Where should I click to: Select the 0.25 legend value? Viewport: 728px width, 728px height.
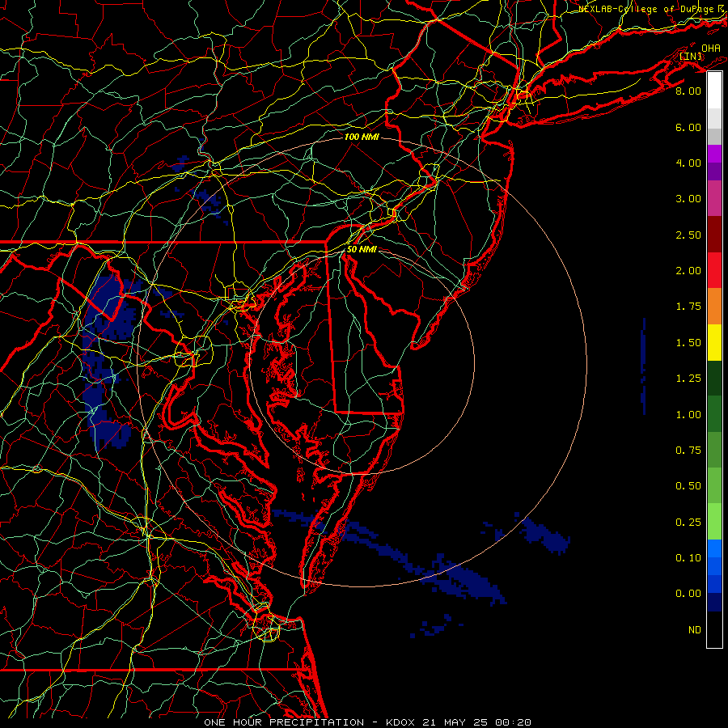[688, 523]
